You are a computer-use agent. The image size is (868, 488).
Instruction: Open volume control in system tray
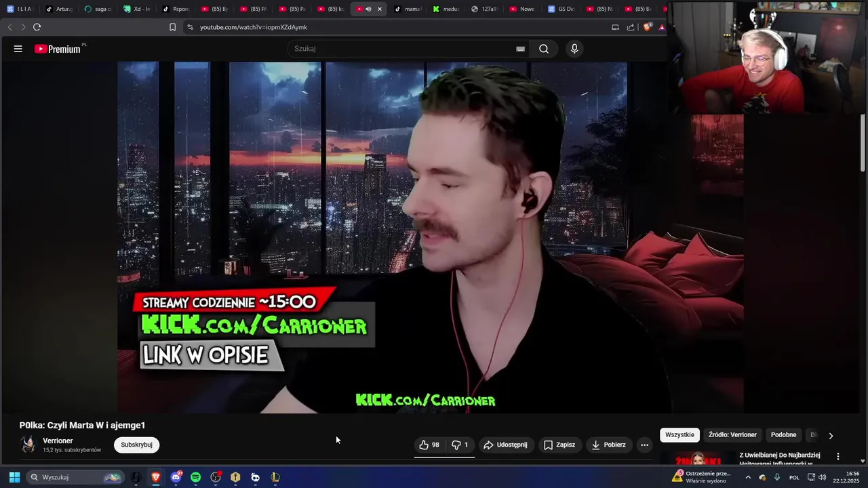tap(823, 477)
